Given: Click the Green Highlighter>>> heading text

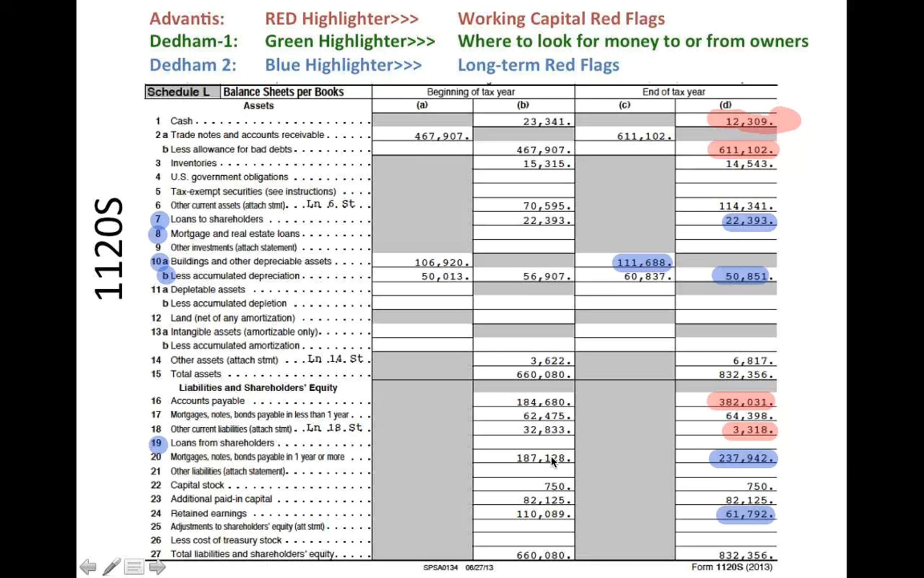Looking at the screenshot, I should [x=350, y=42].
